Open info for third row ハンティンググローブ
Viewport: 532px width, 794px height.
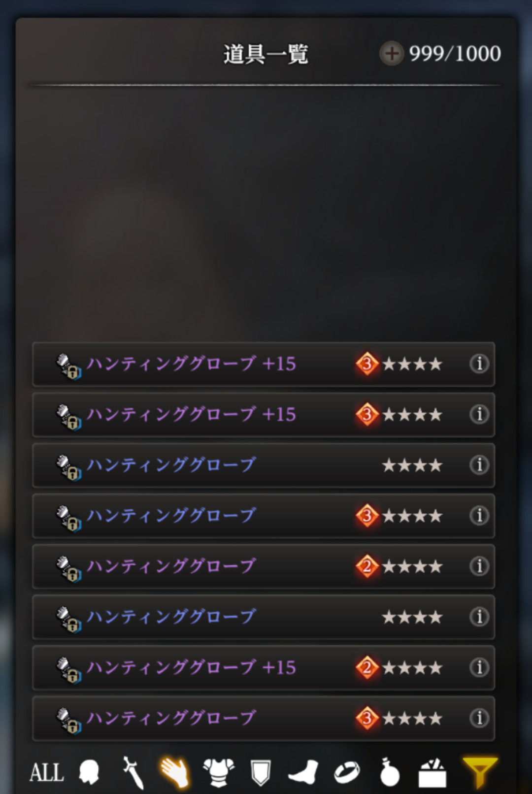[x=479, y=465]
